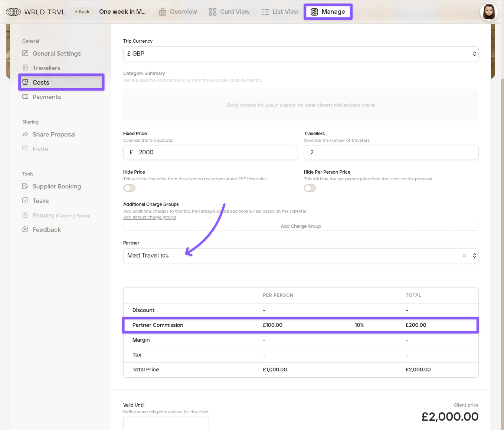Viewport: 504px width, 430px height.
Task: Click the General Settings sidebar icon
Action: (25, 53)
